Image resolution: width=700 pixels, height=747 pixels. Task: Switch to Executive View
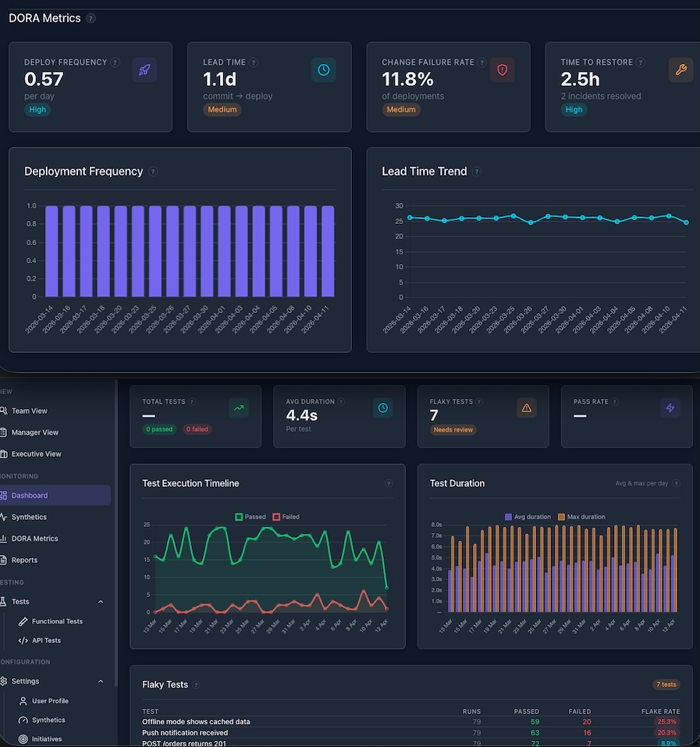point(37,454)
